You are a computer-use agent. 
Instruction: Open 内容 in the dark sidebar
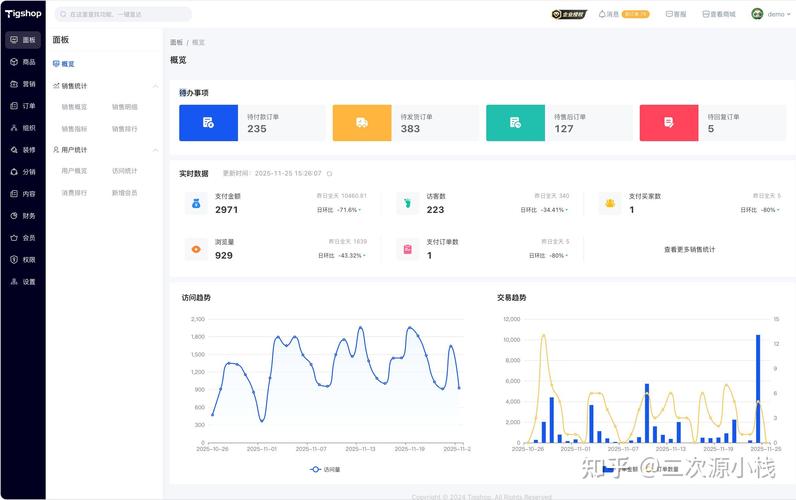[x=23, y=193]
